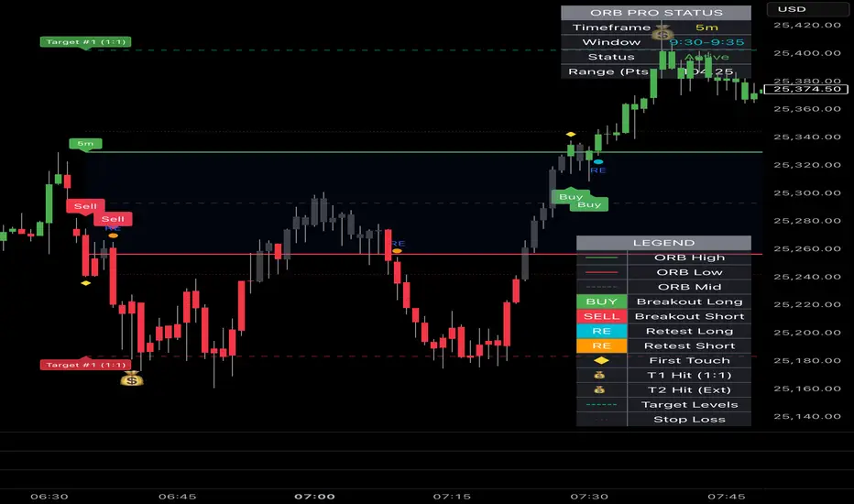
Task: Click the green ORB High line swatch in legend
Action: pyautogui.click(x=601, y=257)
